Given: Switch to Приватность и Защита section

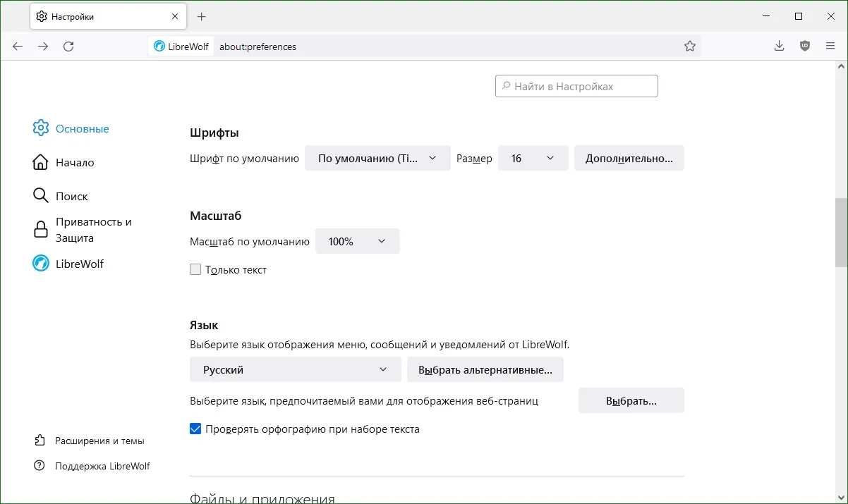Looking at the screenshot, I should [x=92, y=230].
